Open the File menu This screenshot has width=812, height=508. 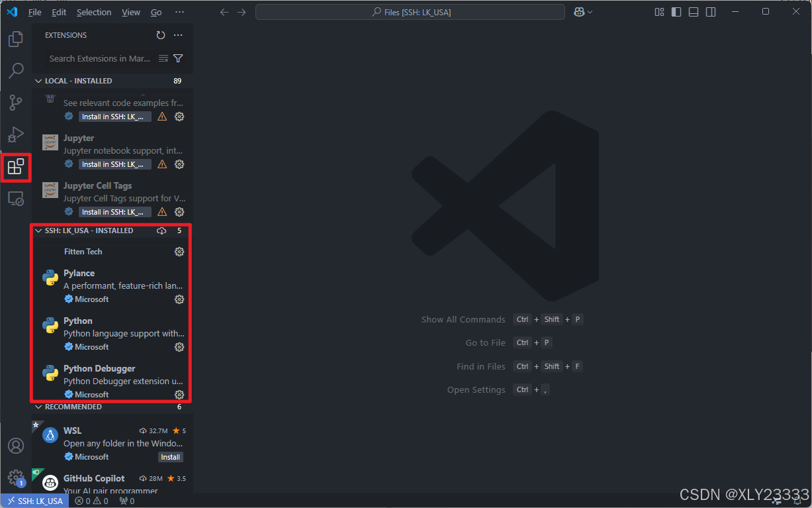coord(34,12)
